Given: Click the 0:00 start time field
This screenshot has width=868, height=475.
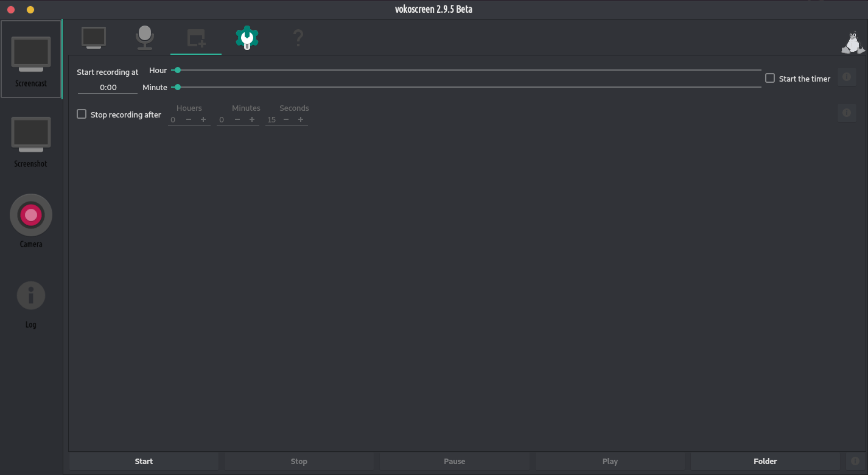Looking at the screenshot, I should click(x=108, y=87).
